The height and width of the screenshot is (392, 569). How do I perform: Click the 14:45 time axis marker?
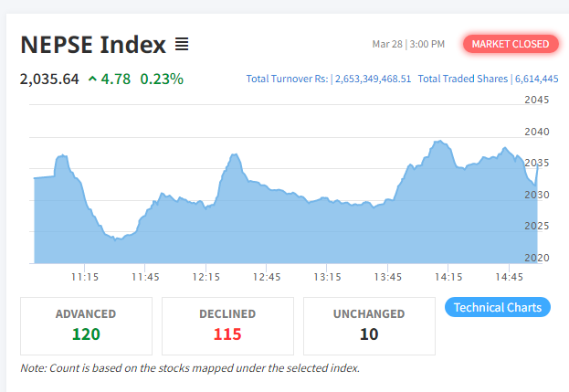pos(509,277)
